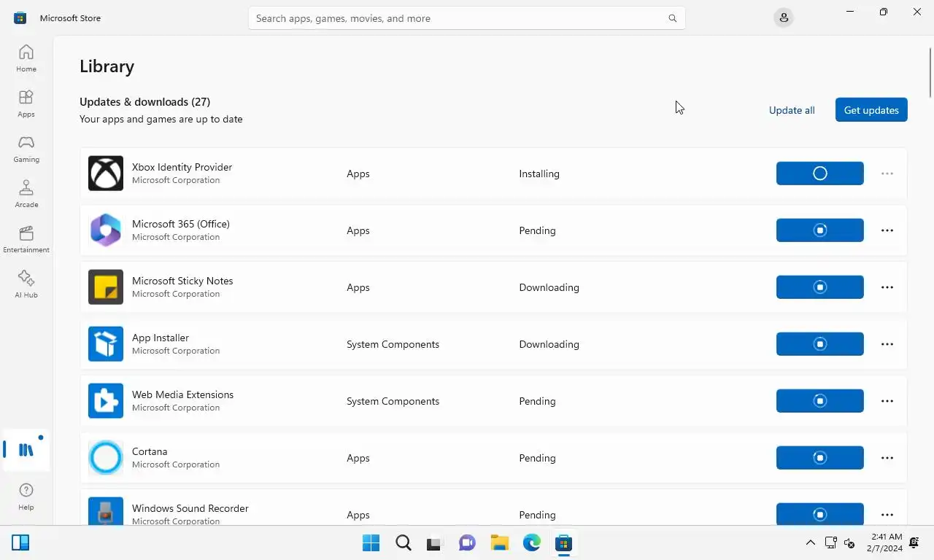Open the Gaming section
The width and height of the screenshot is (934, 560).
26,149
